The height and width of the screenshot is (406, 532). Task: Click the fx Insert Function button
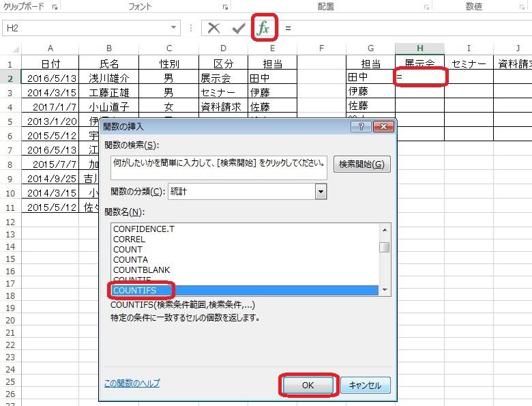263,28
